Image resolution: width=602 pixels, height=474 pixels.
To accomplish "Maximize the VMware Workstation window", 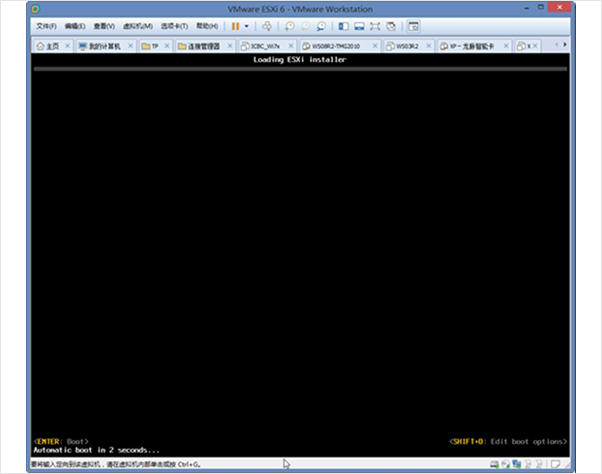I will [541, 7].
